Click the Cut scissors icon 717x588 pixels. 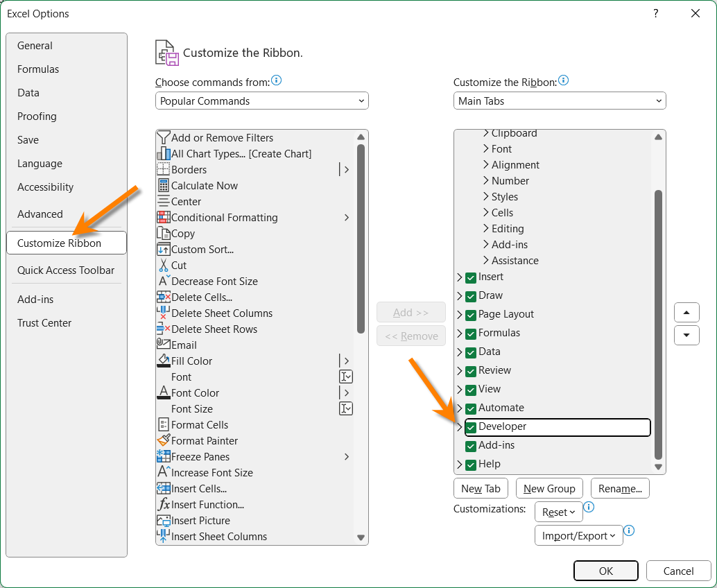(163, 265)
